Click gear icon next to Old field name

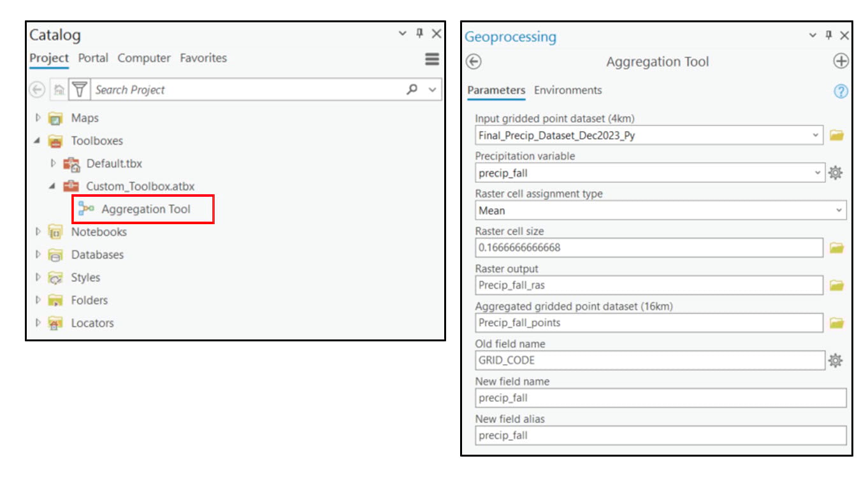coord(835,360)
